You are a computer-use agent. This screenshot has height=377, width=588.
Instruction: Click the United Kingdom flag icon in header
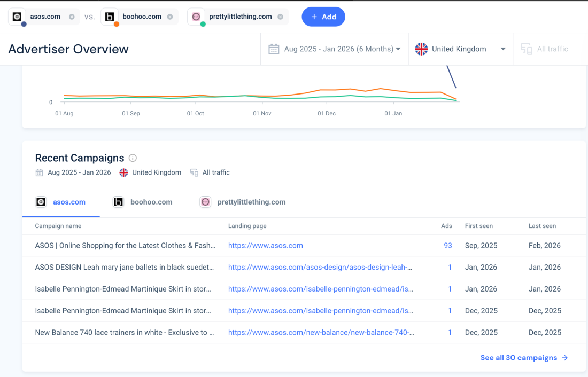(422, 49)
